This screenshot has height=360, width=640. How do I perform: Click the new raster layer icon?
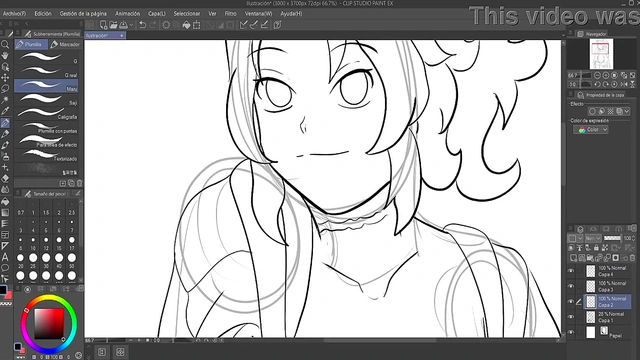pos(573,258)
